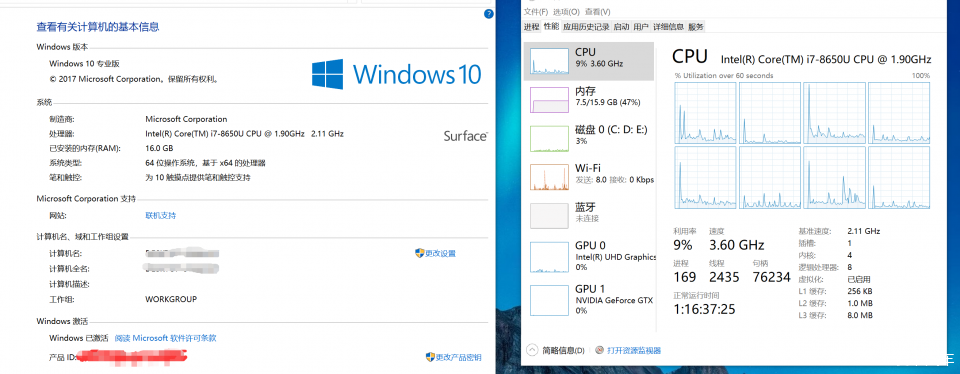The height and width of the screenshot is (374, 960).
Task: Switch to the 用户 tab
Action: tap(641, 27)
